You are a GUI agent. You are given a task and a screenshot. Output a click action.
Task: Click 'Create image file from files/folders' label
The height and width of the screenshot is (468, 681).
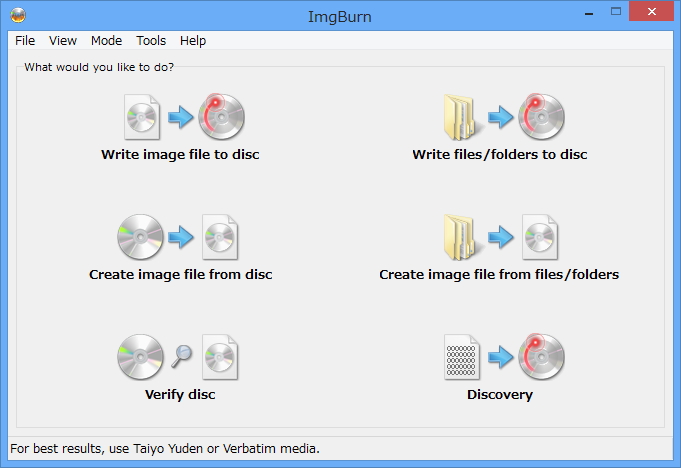pos(499,274)
